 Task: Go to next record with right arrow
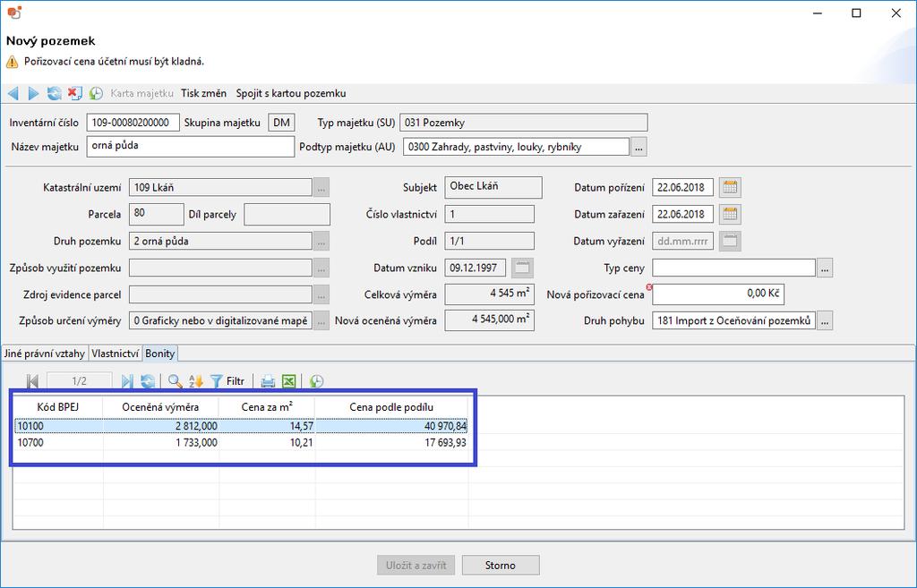click(33, 93)
